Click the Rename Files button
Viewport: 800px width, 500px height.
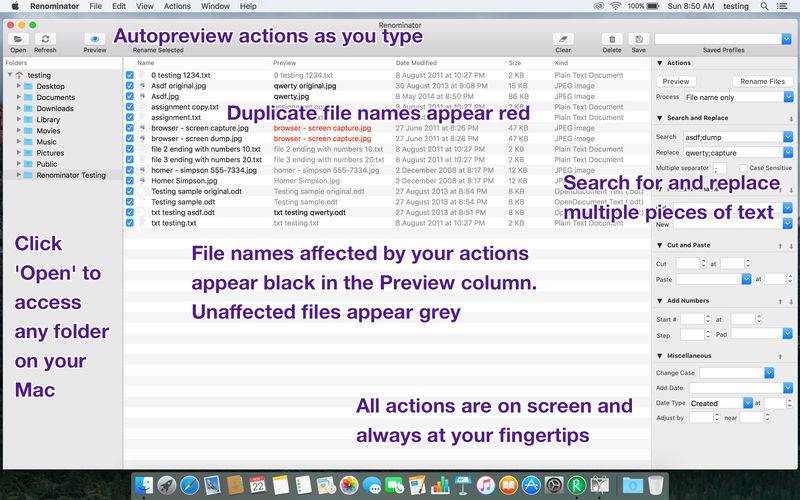762,82
